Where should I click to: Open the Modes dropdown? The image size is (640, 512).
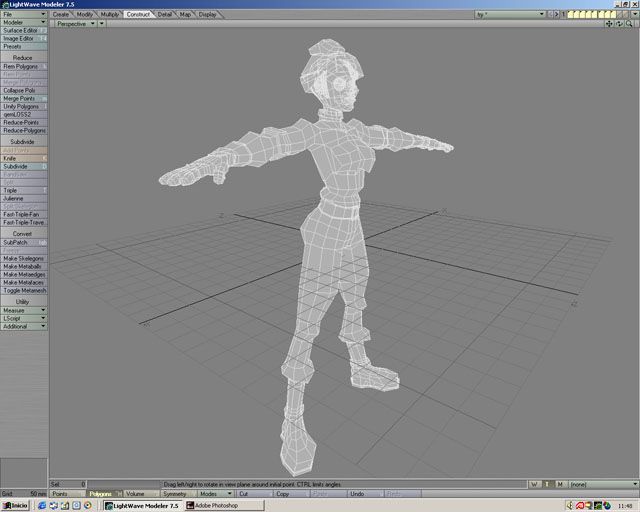coord(215,494)
